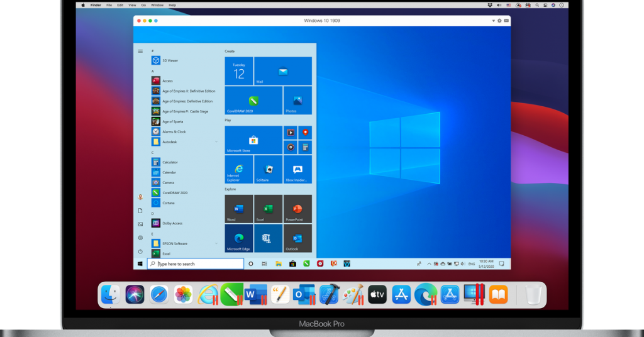Open the Window menu in macOS menu bar

click(157, 5)
